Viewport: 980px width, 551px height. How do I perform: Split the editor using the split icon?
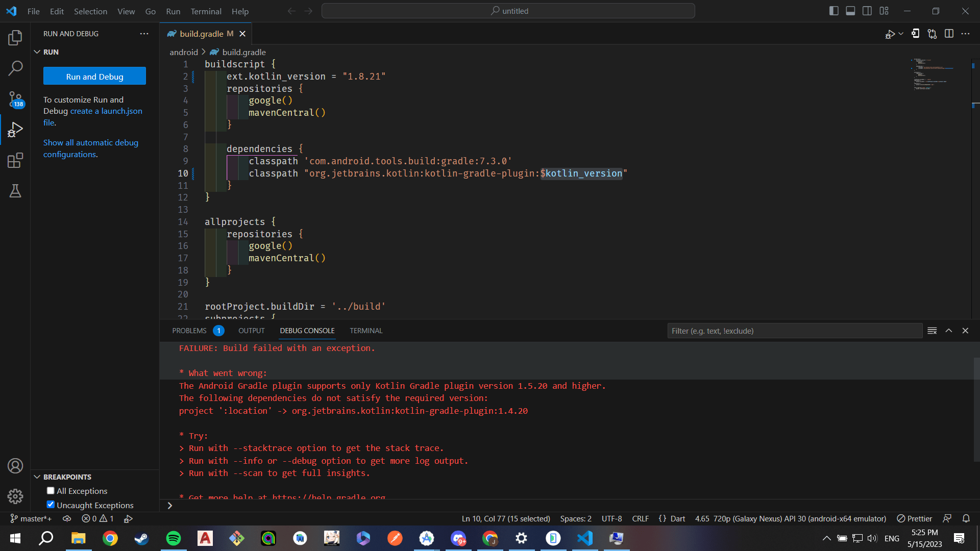pyautogui.click(x=949, y=34)
